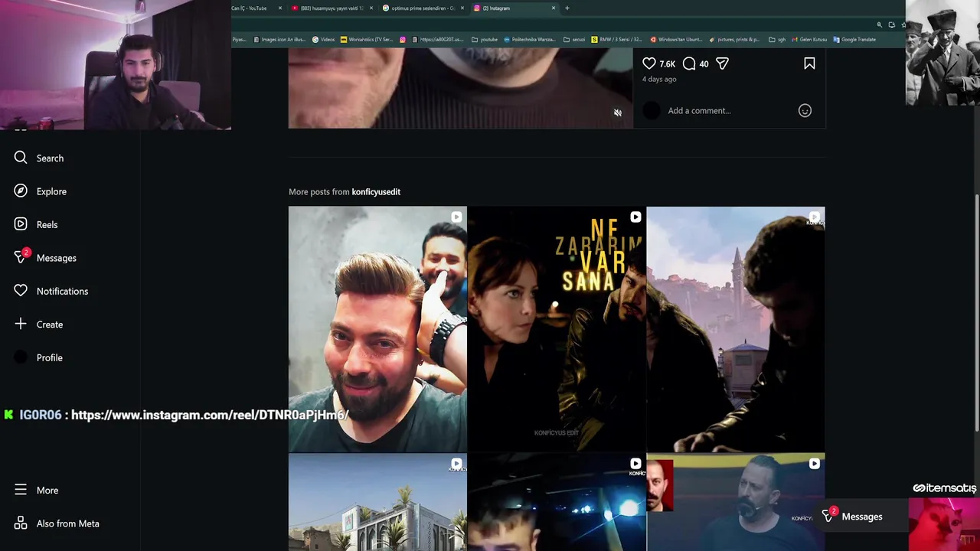Open the Workaholics bookmark

tap(367, 39)
